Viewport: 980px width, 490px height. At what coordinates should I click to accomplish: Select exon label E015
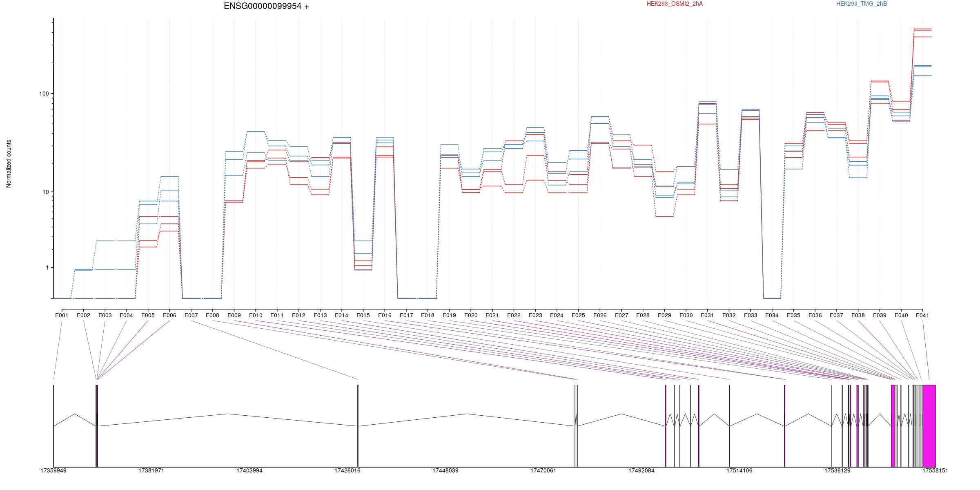coord(363,316)
